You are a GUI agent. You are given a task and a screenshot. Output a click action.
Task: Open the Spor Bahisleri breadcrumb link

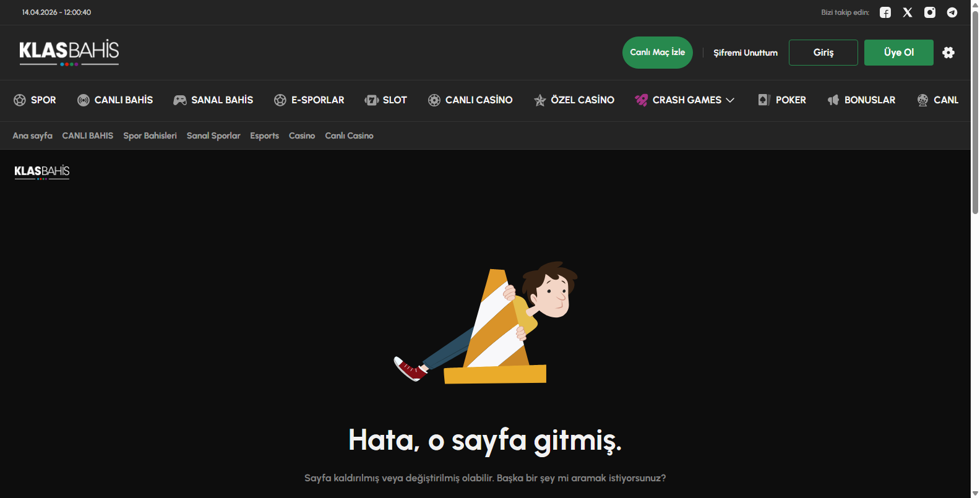pos(150,135)
